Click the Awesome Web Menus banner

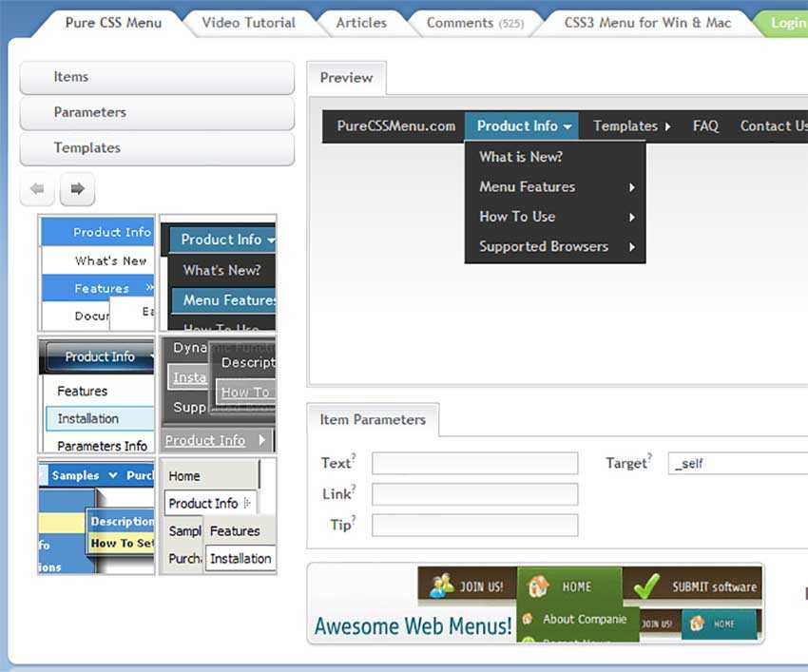(x=535, y=604)
